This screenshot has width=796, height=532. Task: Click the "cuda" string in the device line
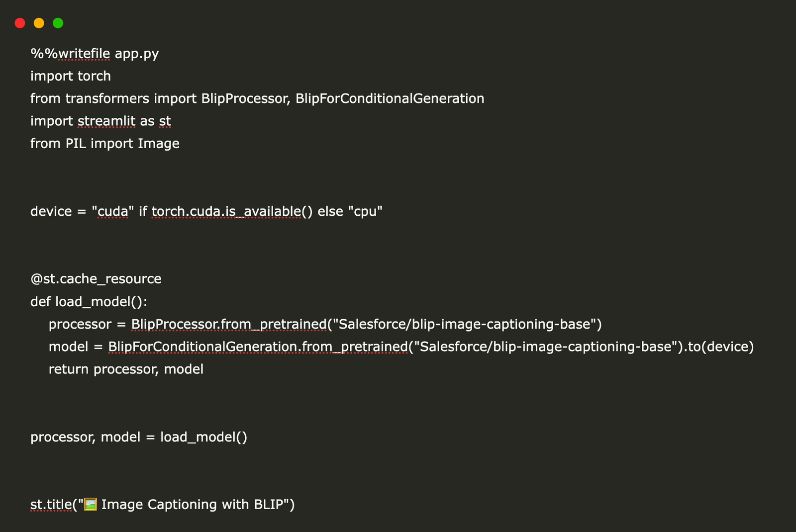(x=113, y=211)
